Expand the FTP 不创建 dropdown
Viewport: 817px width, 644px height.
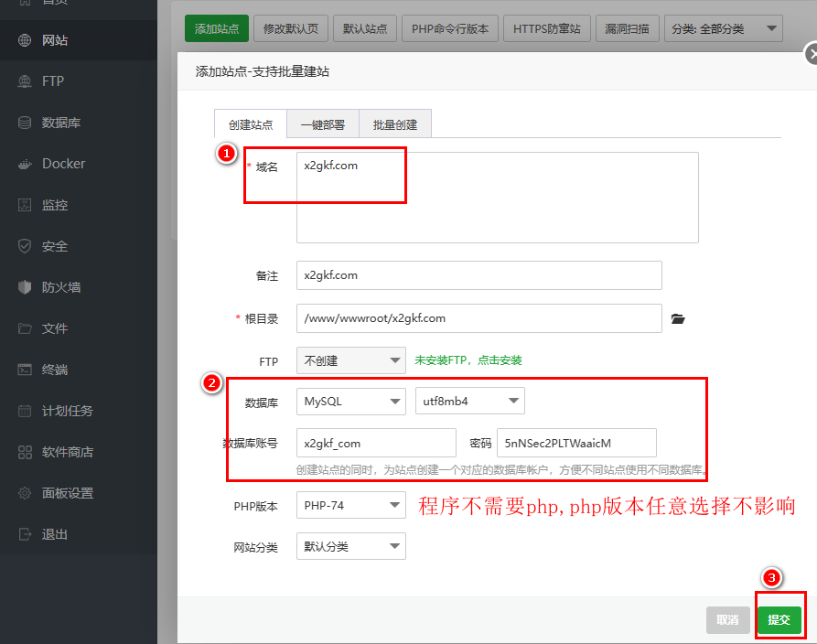pyautogui.click(x=350, y=360)
